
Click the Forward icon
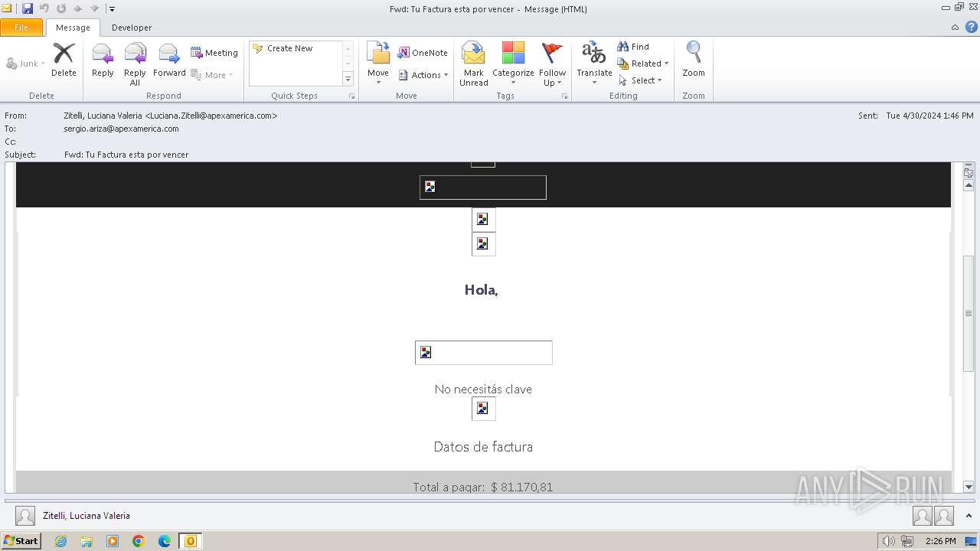point(169,60)
